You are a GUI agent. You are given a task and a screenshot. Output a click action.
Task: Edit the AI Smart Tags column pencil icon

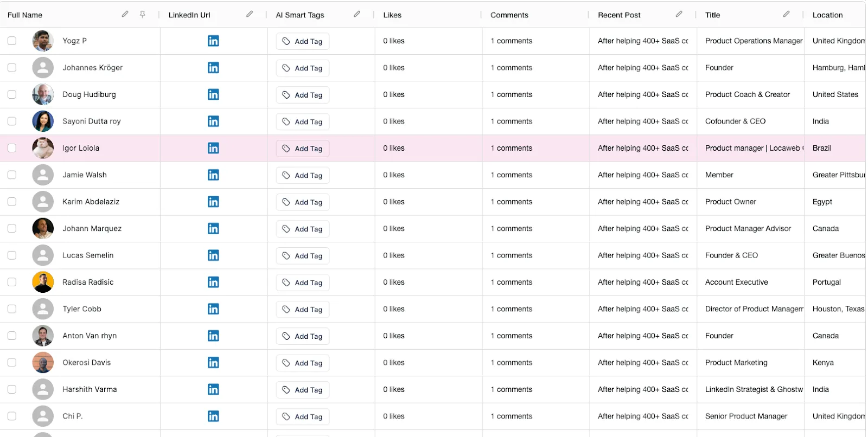click(x=357, y=14)
